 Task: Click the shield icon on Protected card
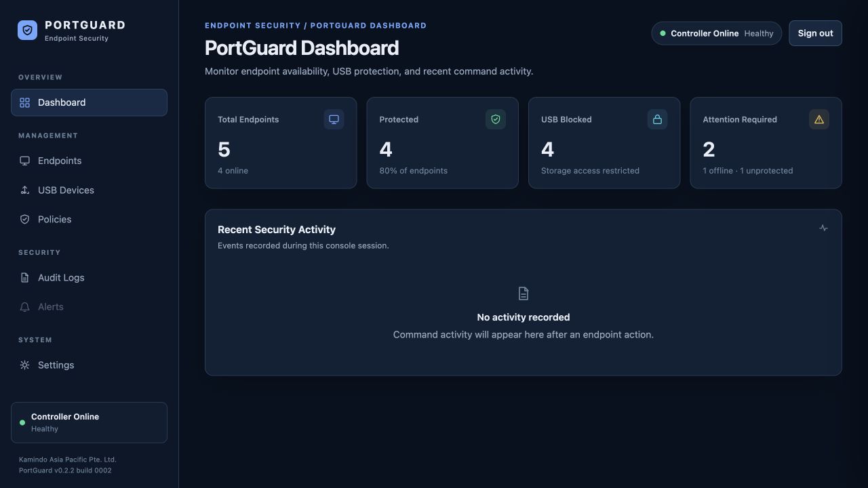(x=496, y=119)
